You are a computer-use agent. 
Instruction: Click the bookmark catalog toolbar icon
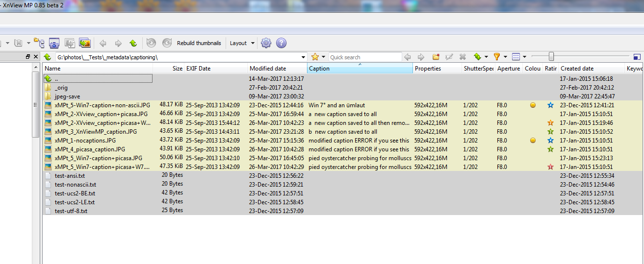[x=18, y=43]
